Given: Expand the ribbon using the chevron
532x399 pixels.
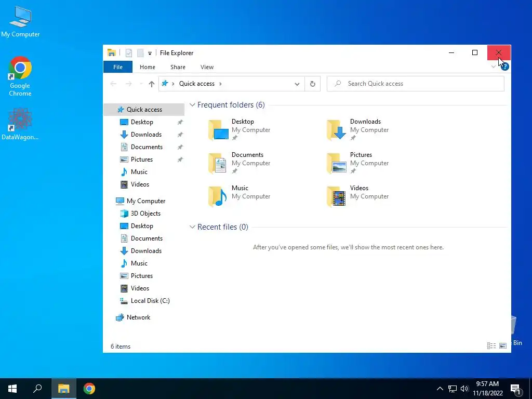Looking at the screenshot, I should (494, 66).
